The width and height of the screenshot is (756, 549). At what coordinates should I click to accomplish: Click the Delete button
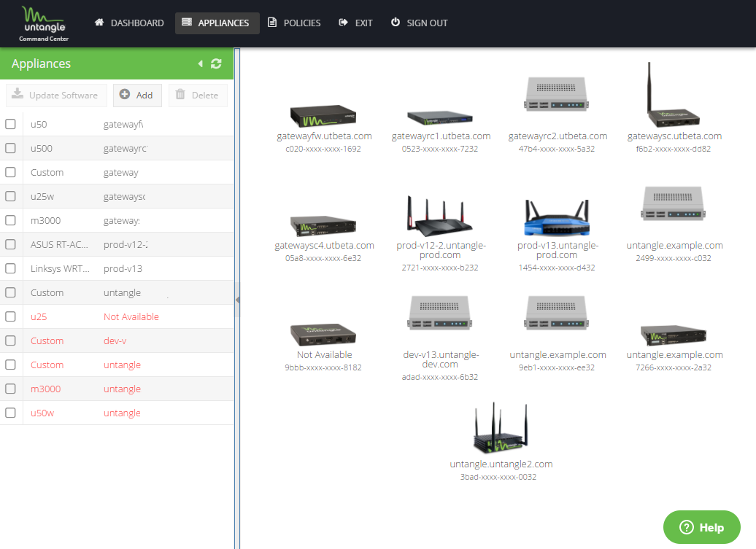(198, 95)
